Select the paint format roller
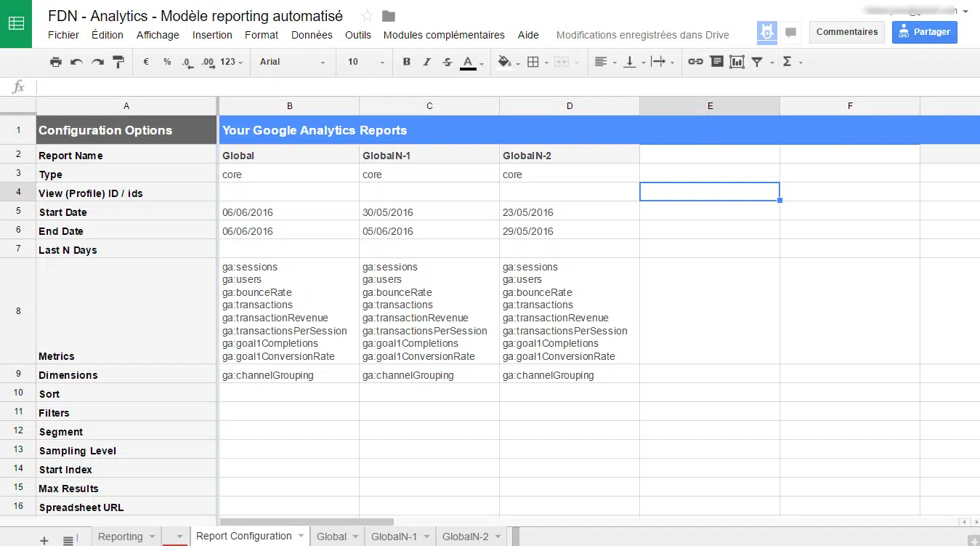The height and width of the screenshot is (546, 980). [118, 63]
